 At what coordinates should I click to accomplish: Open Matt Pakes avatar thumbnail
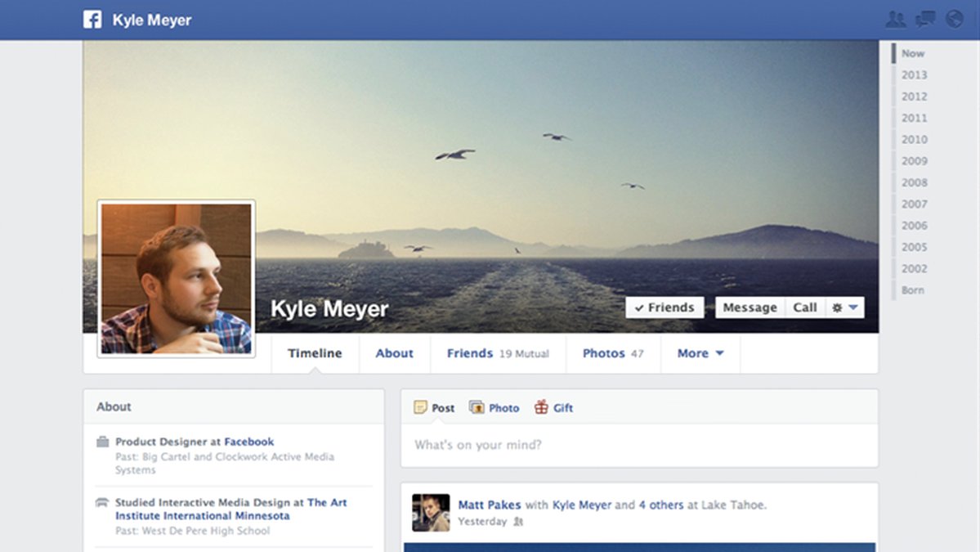[431, 513]
